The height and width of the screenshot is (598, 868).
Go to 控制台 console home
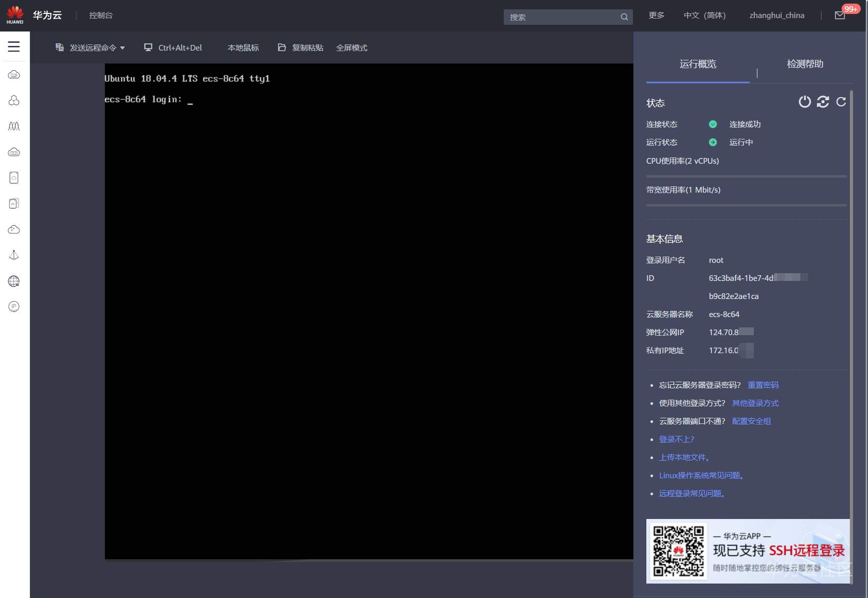pyautogui.click(x=101, y=15)
